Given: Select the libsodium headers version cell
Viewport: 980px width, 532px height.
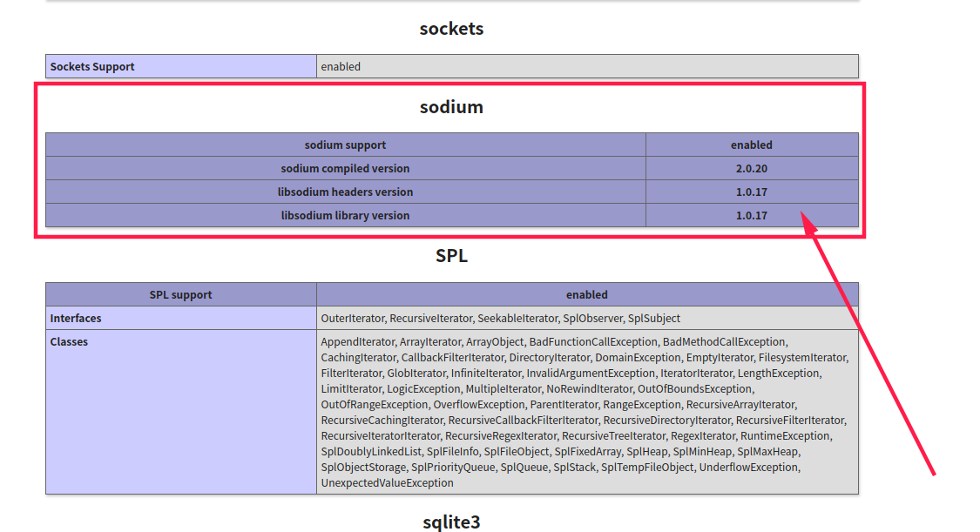Looking at the screenshot, I should click(345, 192).
